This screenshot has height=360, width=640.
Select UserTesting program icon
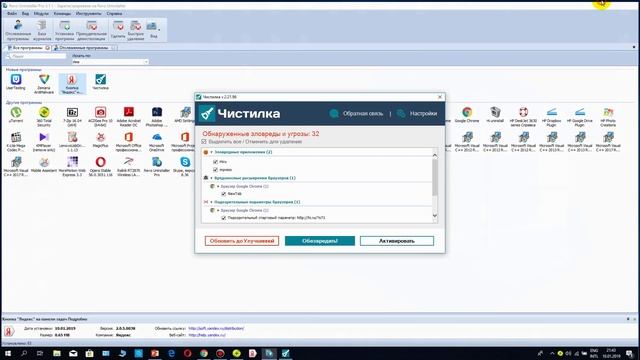(x=16, y=82)
